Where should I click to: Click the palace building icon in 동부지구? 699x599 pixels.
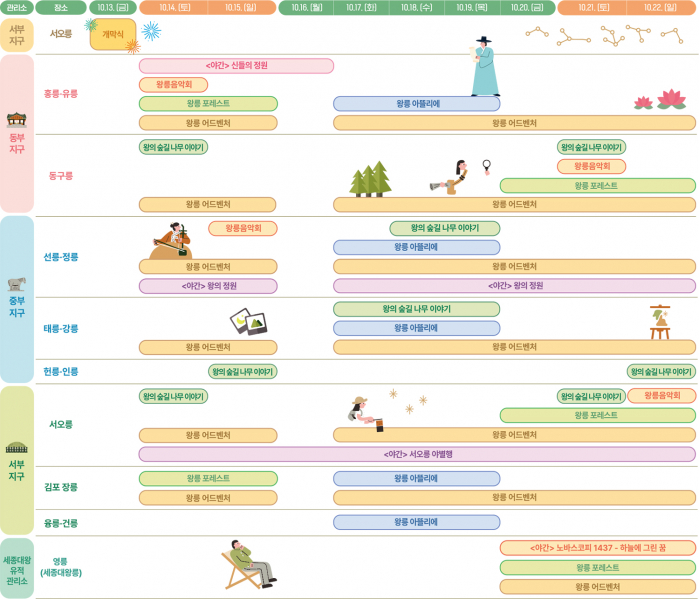(x=17, y=122)
